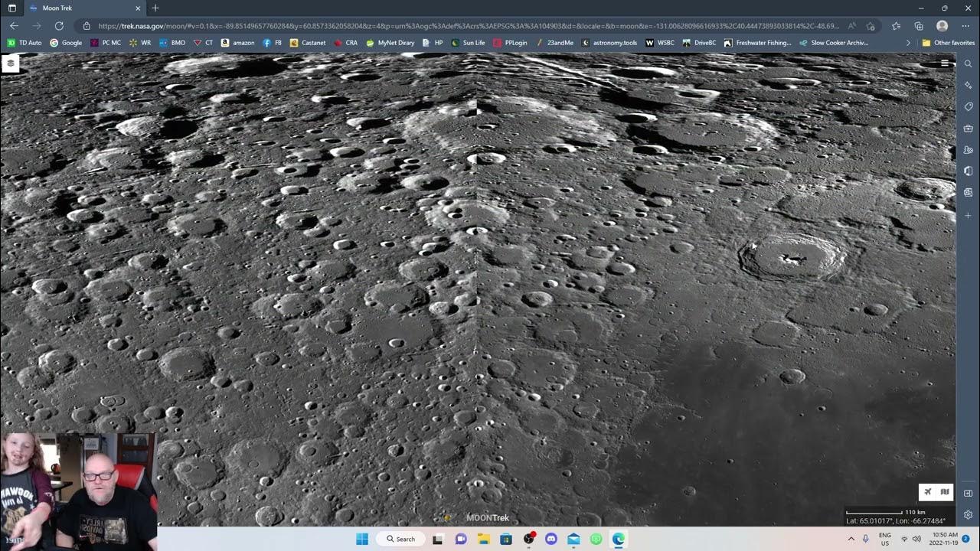Open PC MC bookmark

pyautogui.click(x=106, y=43)
